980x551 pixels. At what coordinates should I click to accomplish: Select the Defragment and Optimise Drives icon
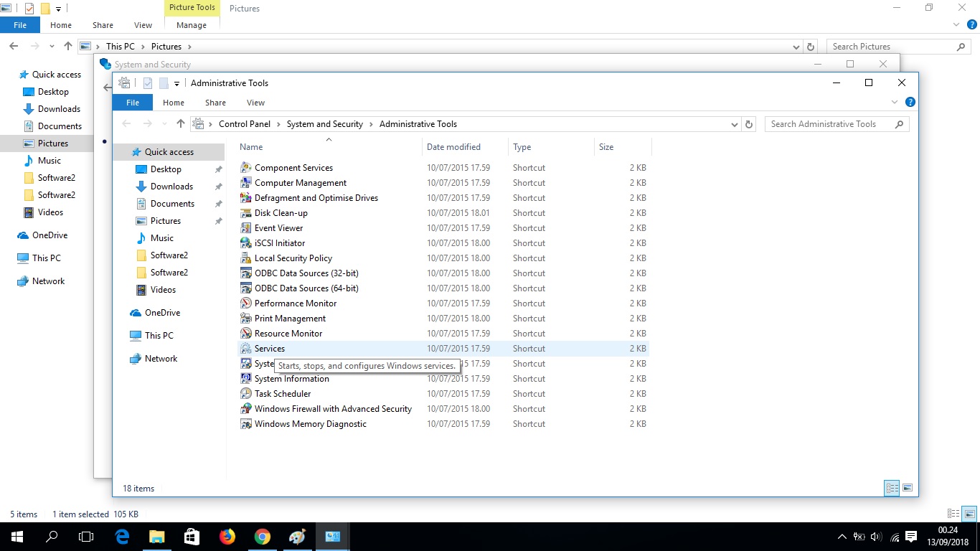246,198
